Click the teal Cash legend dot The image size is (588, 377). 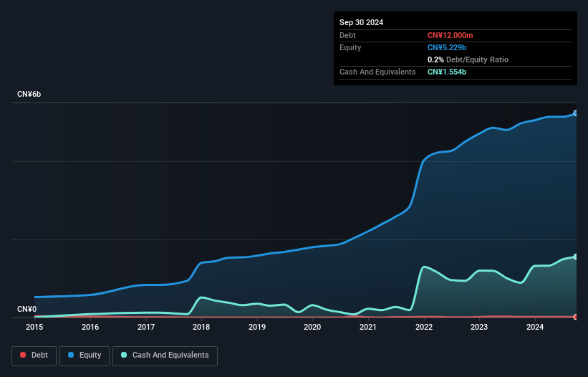click(124, 355)
